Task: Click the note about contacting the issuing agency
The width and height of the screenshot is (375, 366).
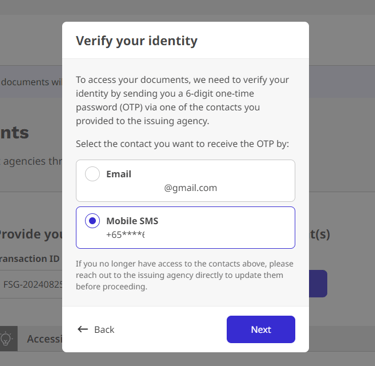Action: (184, 275)
